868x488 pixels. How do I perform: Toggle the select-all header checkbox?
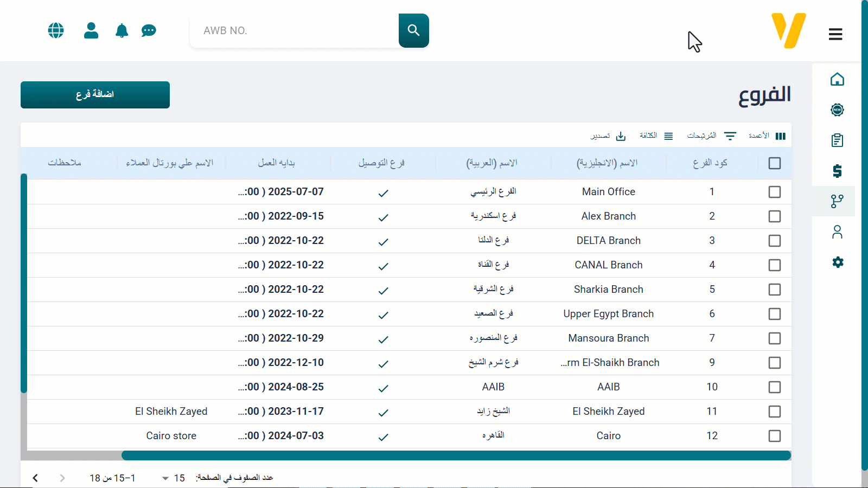click(x=775, y=163)
